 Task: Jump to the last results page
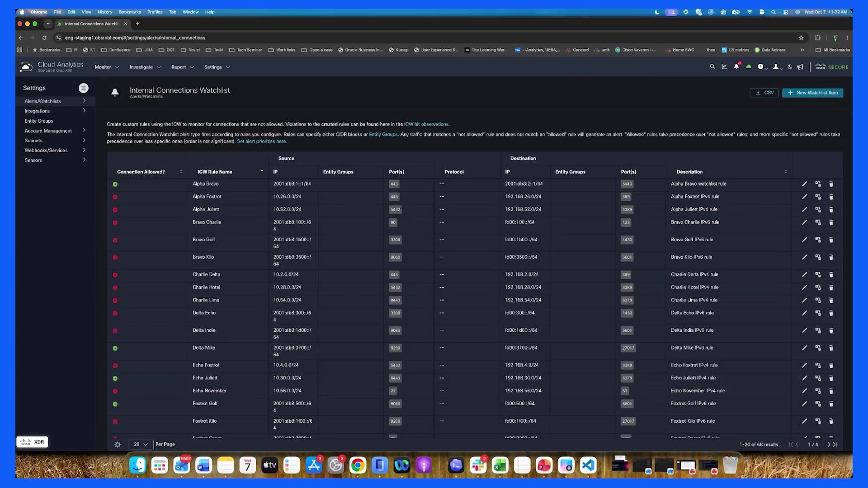[835, 445]
